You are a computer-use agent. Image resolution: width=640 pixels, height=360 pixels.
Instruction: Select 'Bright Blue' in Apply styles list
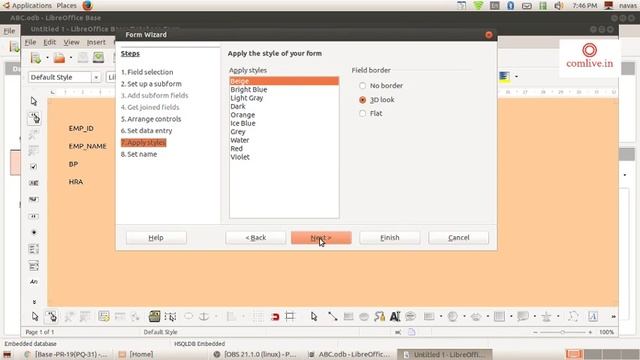point(284,89)
